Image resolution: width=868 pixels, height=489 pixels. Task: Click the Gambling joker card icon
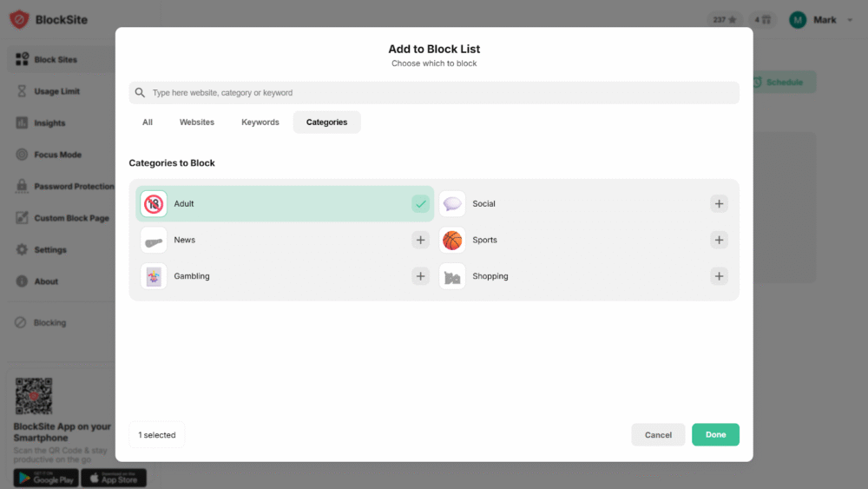coord(154,276)
